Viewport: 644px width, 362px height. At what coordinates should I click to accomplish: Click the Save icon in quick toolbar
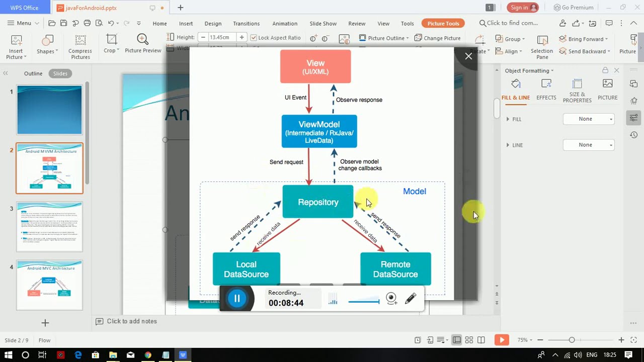pyautogui.click(x=63, y=23)
